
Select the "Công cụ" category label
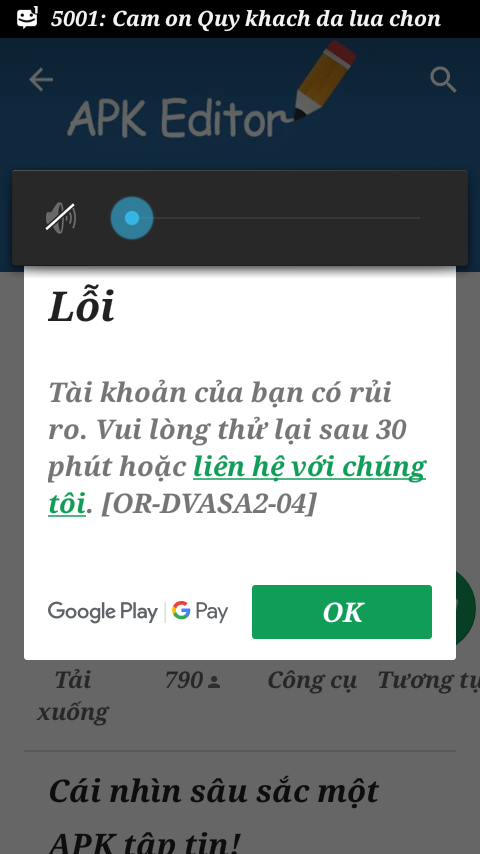coord(312,681)
